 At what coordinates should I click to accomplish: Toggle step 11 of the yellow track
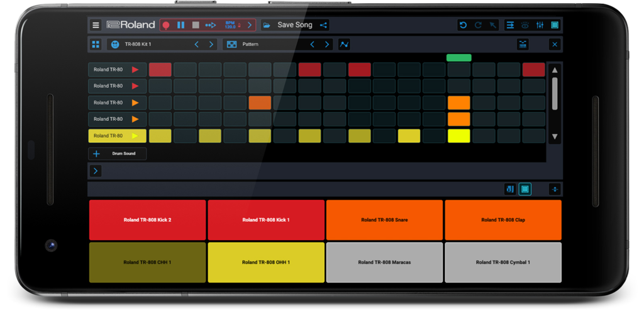click(409, 136)
